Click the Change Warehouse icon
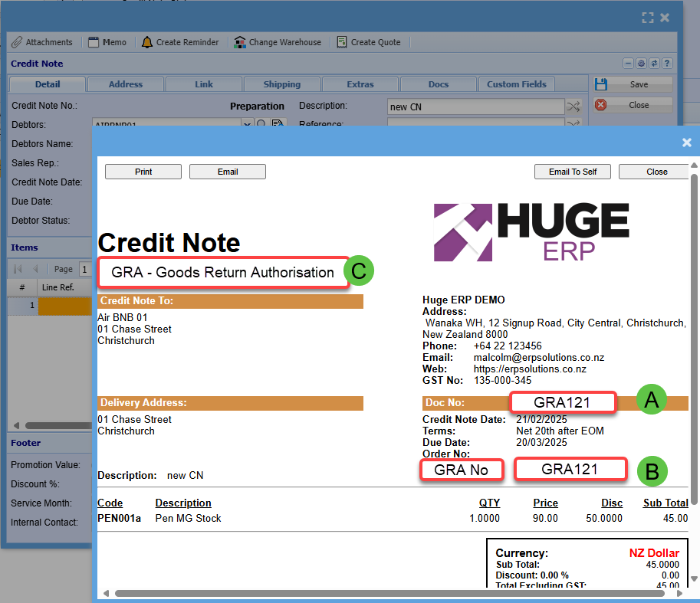Viewport: 700px width, 603px height. click(x=240, y=42)
